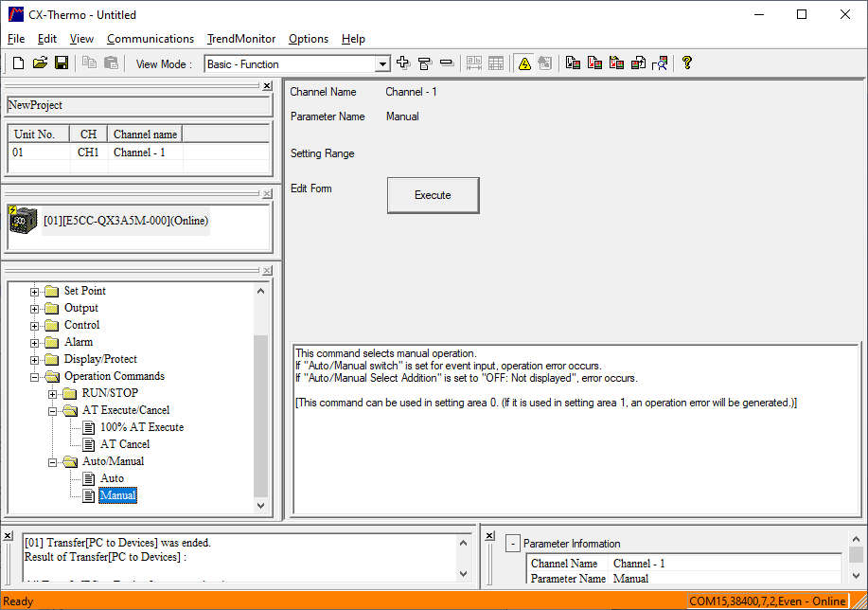
Task: Toggle the yellow lightning warning triangle icon
Action: 524,63
